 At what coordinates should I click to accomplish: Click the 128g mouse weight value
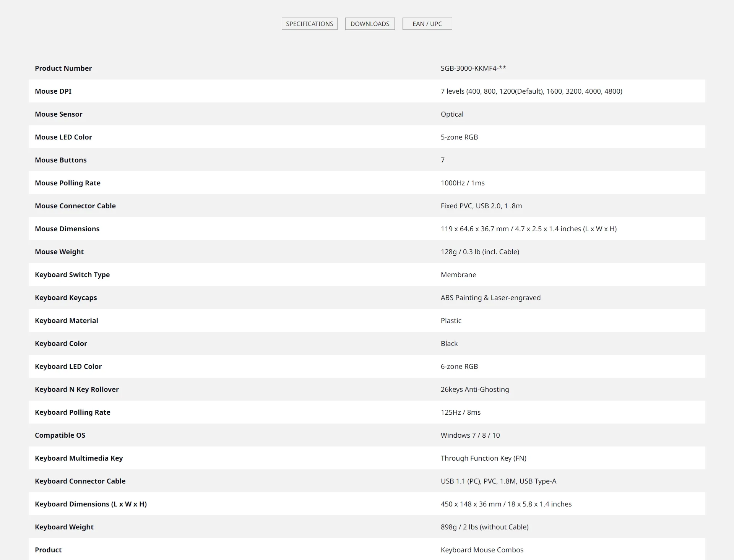[480, 252]
